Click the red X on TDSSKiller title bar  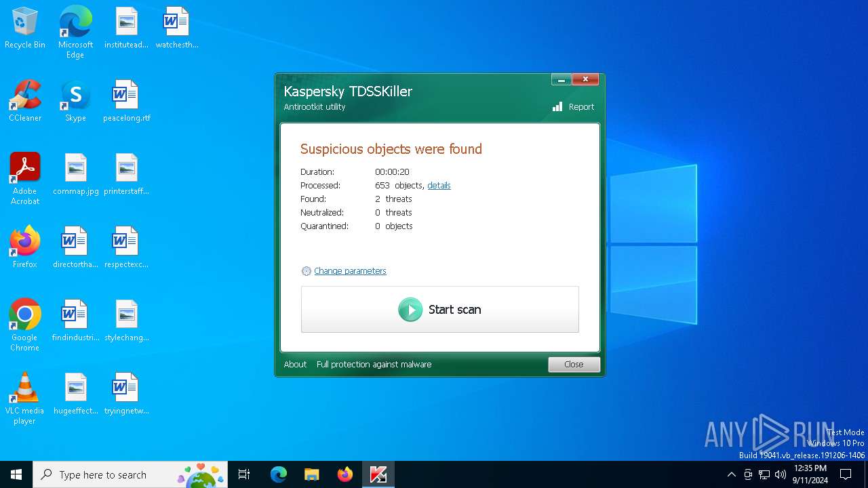585,80
